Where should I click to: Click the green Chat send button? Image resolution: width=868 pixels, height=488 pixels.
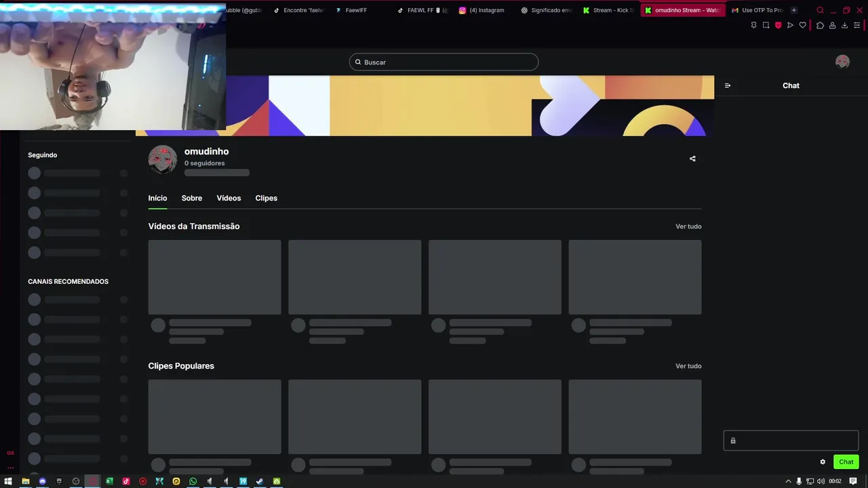tap(846, 462)
